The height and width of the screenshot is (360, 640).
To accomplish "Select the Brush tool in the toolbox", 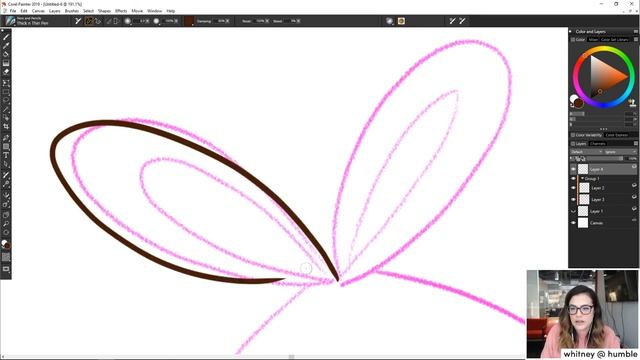I will click(x=6, y=37).
